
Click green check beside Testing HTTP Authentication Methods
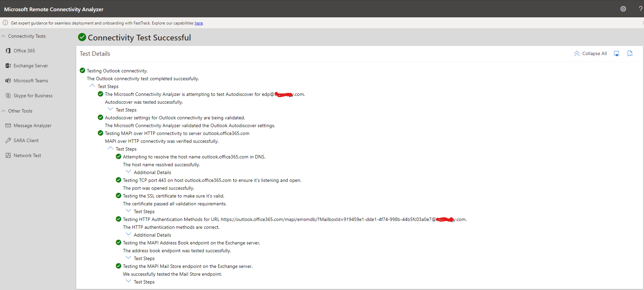pos(119,219)
